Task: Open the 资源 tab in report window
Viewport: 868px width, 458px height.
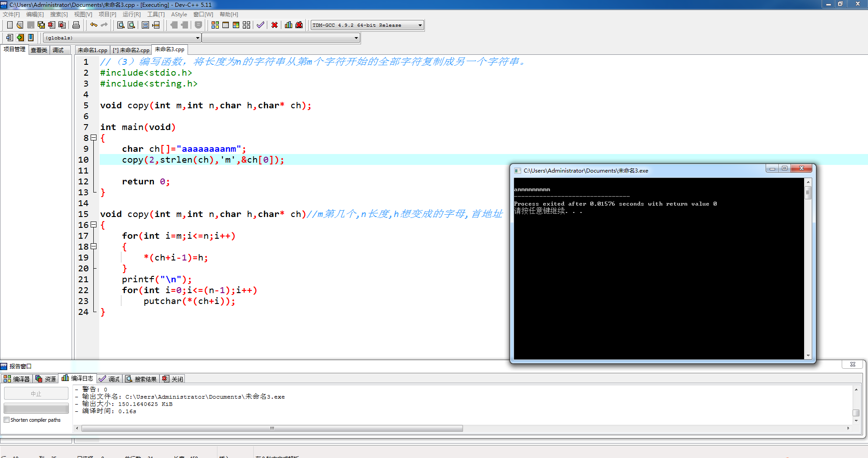Action: tap(46, 379)
